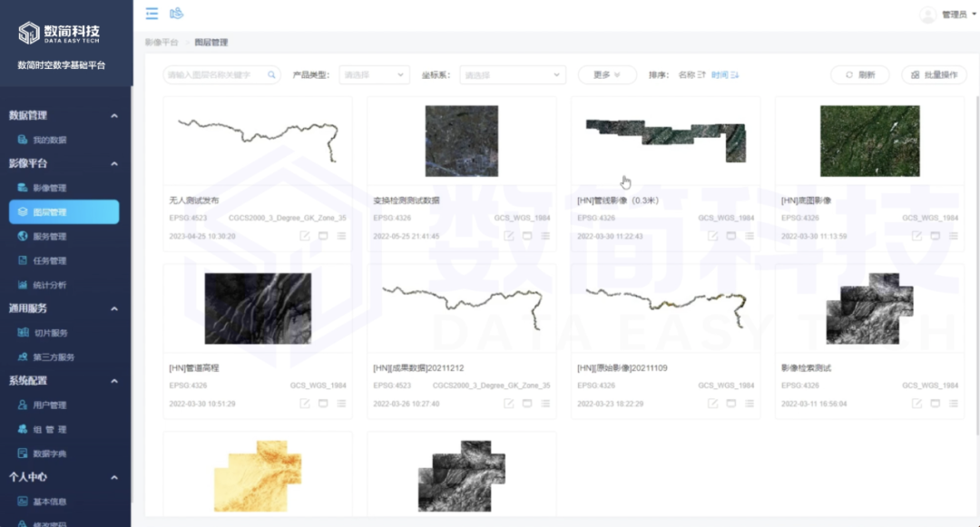
Task: Click the edit icon on [HN][原始影像]20211109 card
Action: tap(712, 404)
